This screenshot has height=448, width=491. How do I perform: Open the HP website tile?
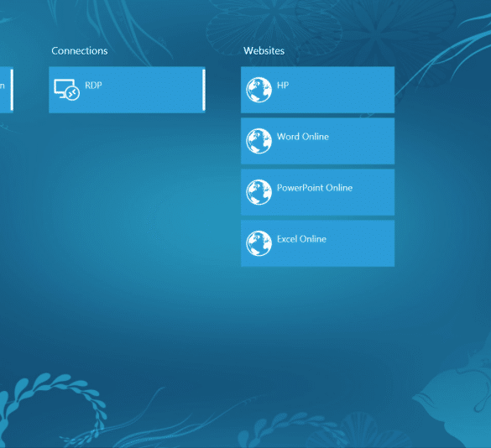(x=317, y=90)
